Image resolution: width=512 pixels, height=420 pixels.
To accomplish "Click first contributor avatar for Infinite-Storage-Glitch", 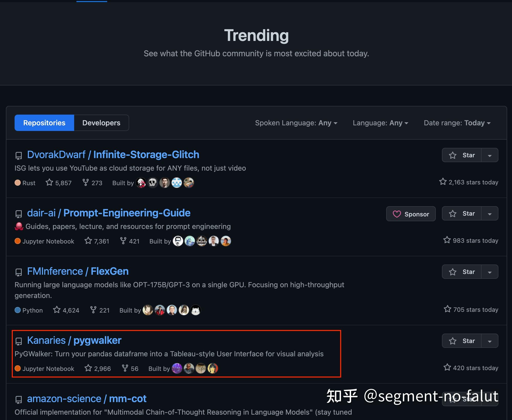I will pos(141,183).
